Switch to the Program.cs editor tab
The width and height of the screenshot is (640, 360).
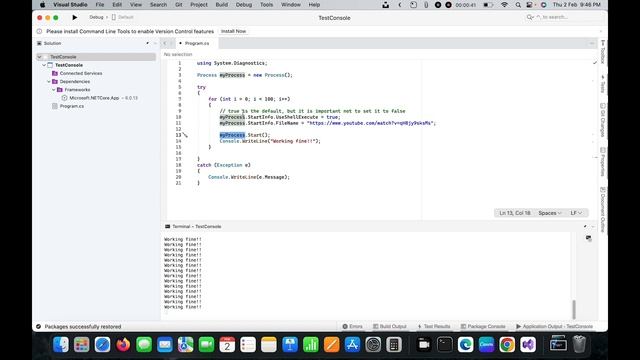(x=196, y=43)
